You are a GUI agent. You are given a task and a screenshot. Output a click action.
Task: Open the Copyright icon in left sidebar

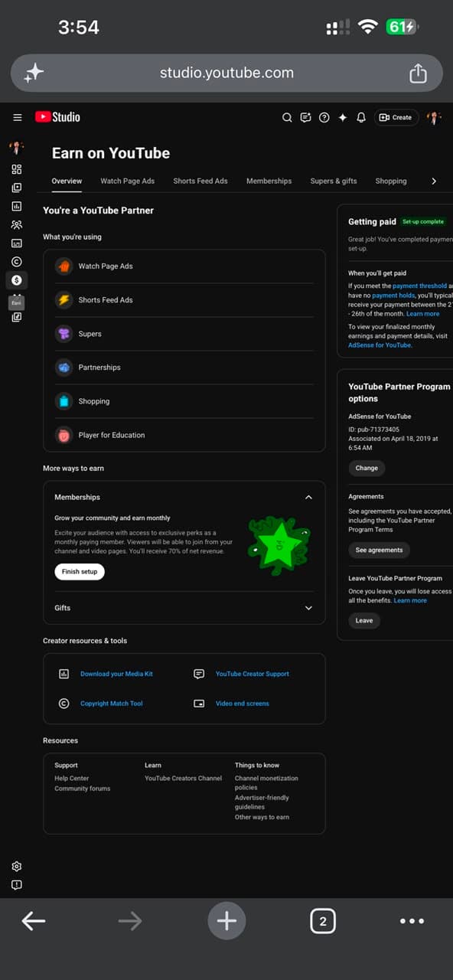tap(17, 262)
